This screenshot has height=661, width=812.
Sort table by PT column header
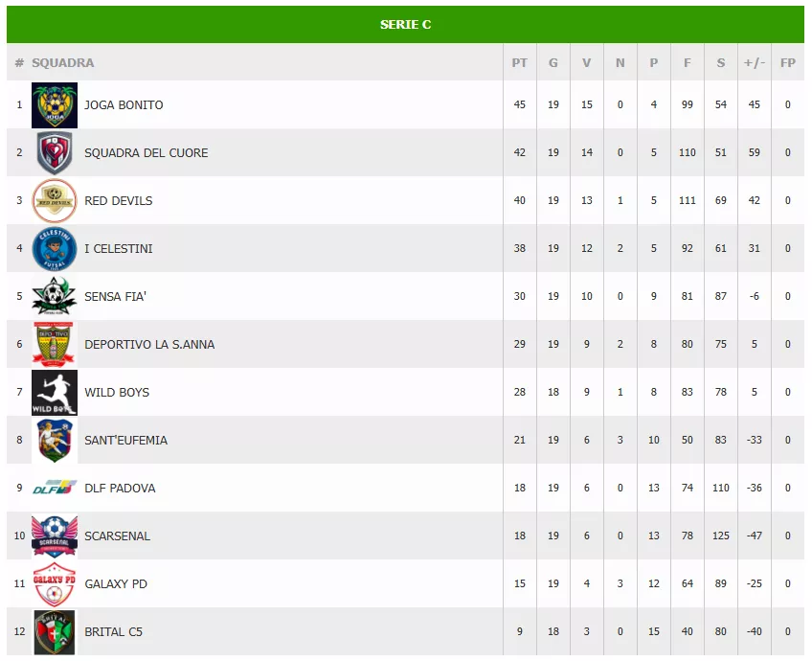tap(519, 63)
